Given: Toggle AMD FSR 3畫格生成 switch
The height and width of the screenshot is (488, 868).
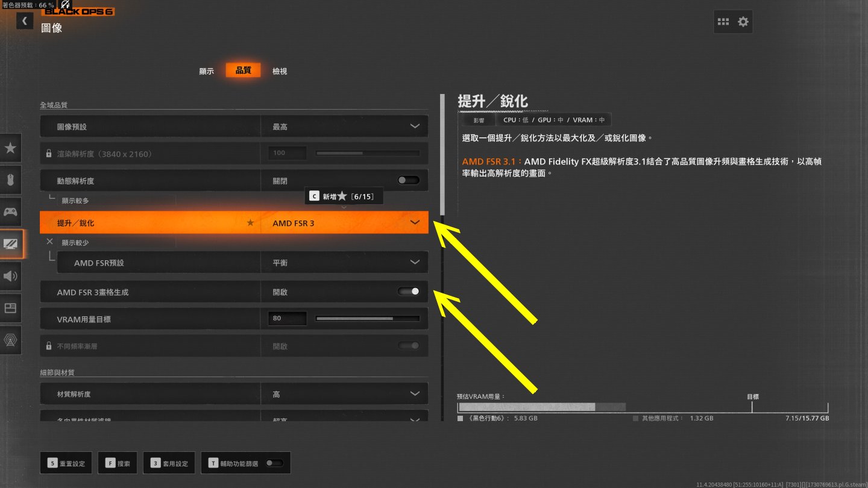Looking at the screenshot, I should [409, 292].
